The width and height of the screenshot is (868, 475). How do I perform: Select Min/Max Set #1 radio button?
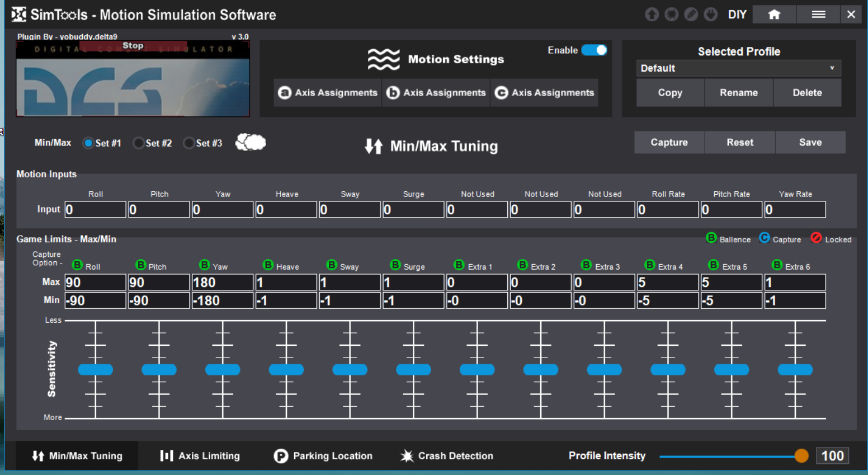pyautogui.click(x=88, y=143)
